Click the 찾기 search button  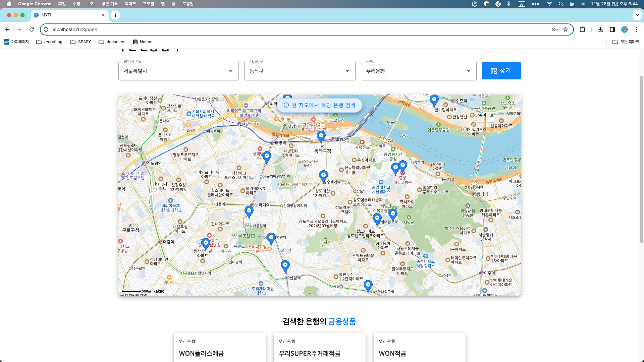pos(501,71)
